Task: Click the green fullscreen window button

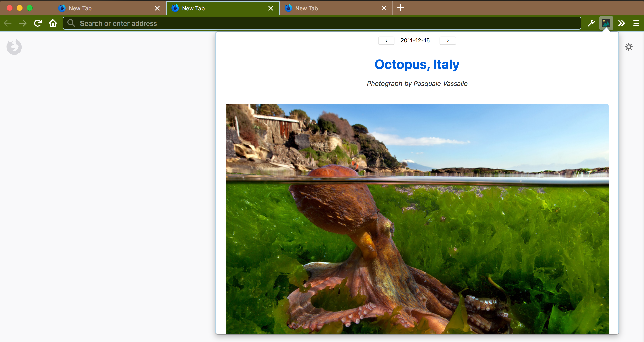Action: click(30, 8)
